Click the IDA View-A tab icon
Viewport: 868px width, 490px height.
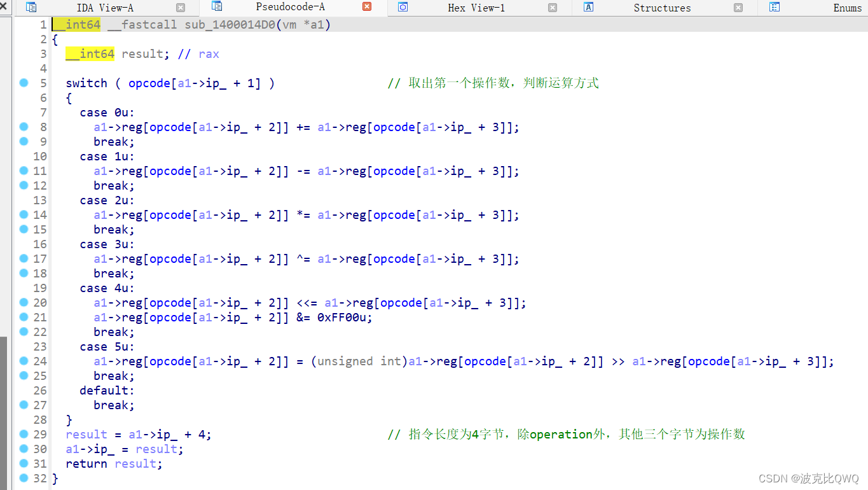pos(31,8)
